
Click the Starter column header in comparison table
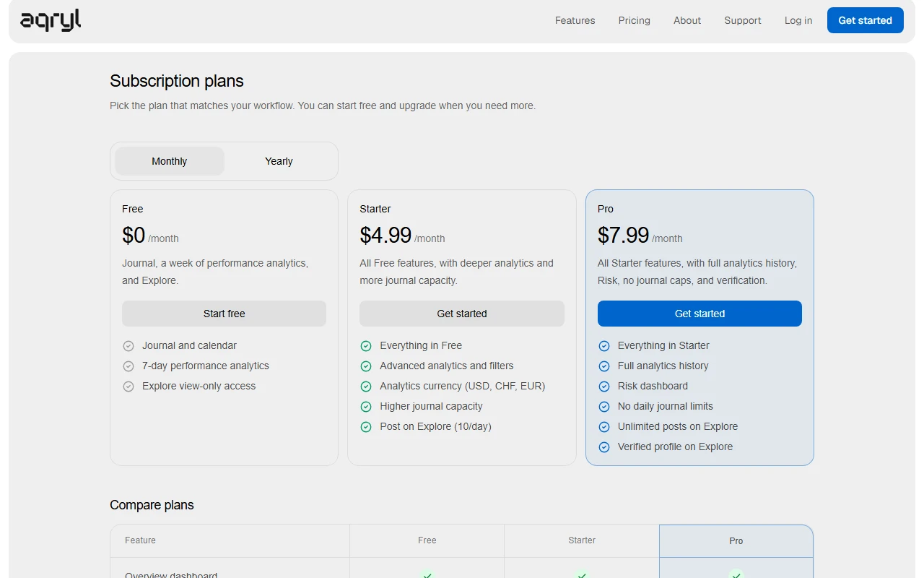pyautogui.click(x=582, y=540)
